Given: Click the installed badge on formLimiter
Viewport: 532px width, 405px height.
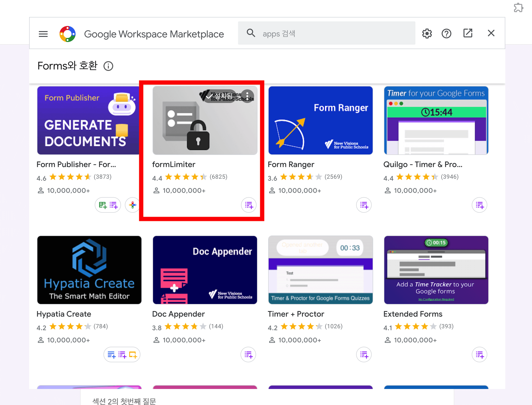Looking at the screenshot, I should click(219, 96).
